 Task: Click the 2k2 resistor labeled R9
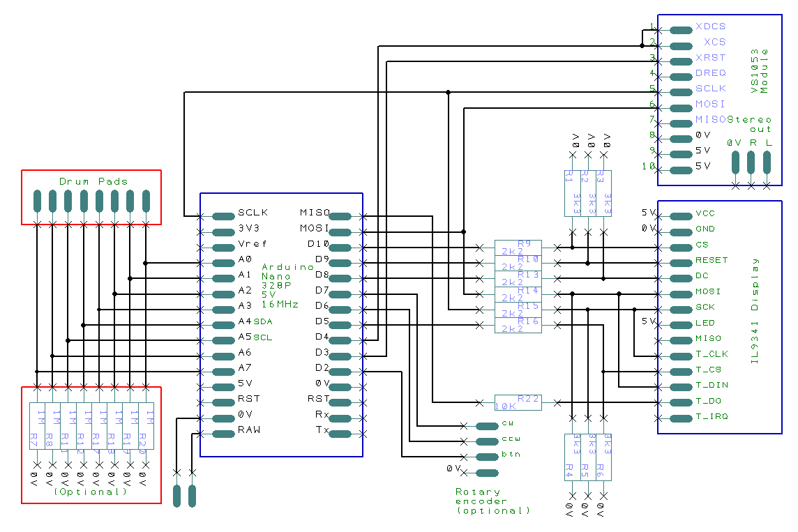coord(518,247)
